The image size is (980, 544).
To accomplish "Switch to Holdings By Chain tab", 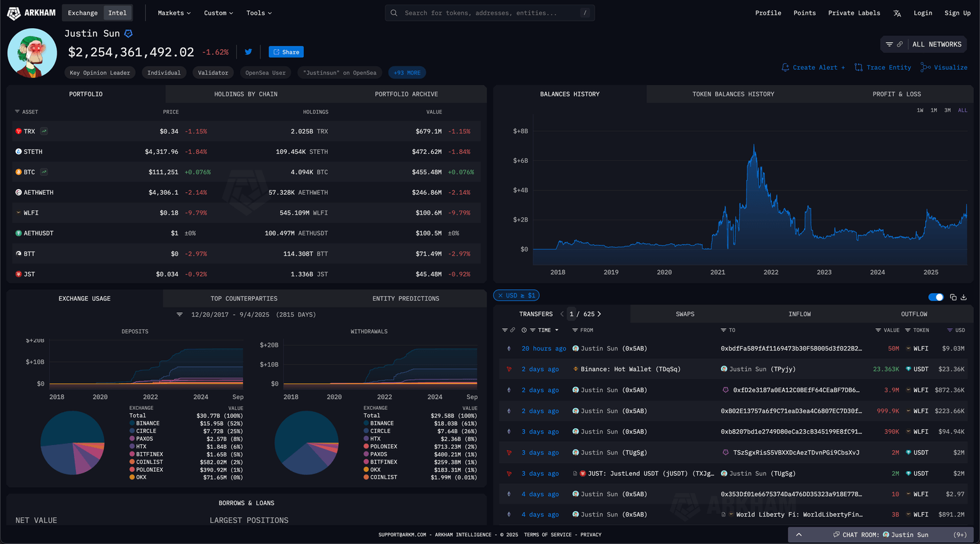I will click(x=246, y=94).
